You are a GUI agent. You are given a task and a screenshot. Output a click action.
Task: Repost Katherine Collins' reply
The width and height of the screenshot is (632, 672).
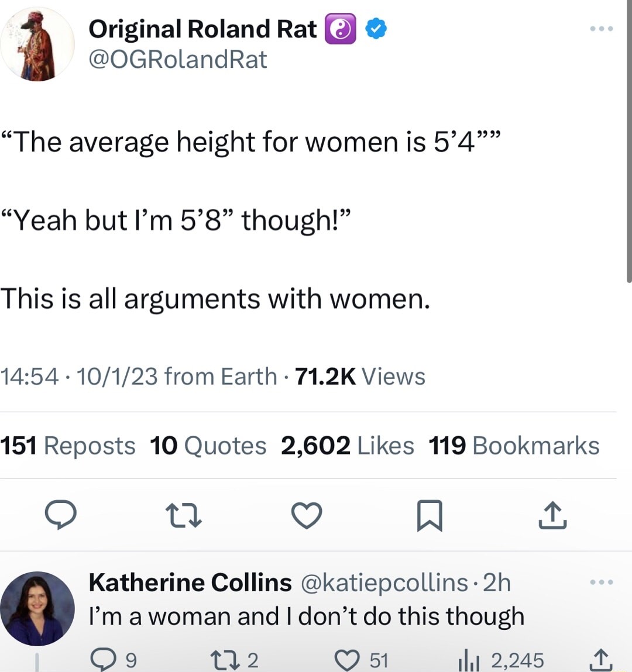click(235, 660)
